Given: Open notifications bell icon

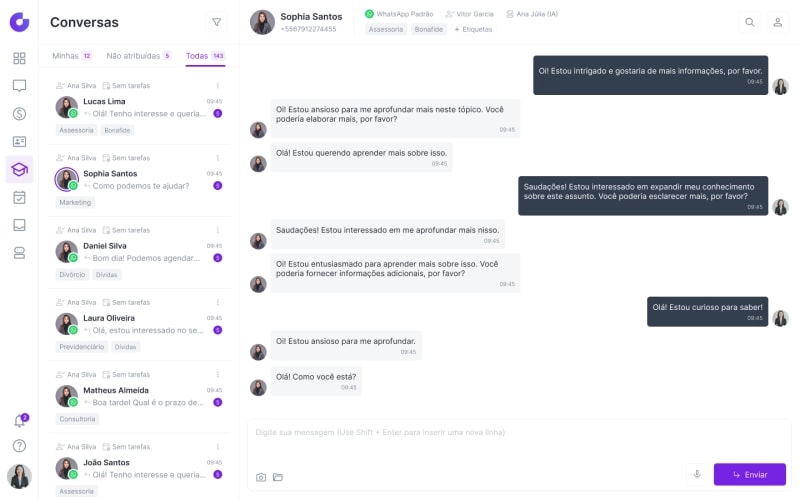Looking at the screenshot, I should [19, 421].
